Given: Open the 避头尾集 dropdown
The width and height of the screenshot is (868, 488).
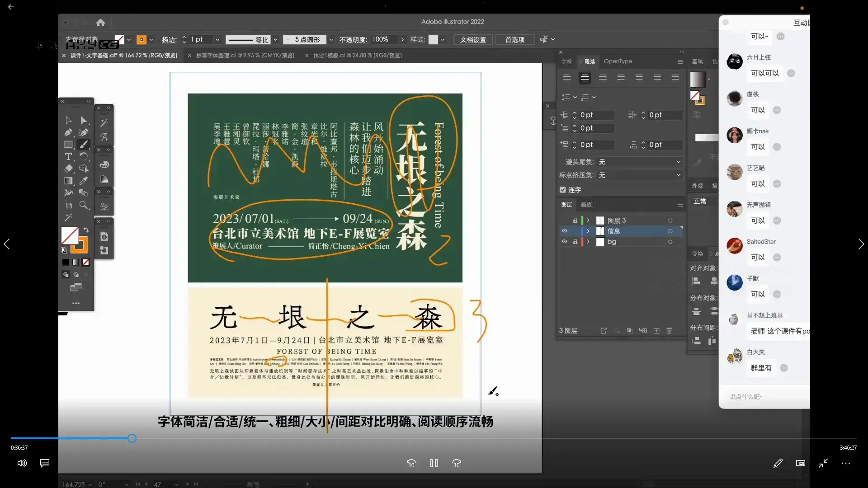Looking at the screenshot, I should pos(678,162).
